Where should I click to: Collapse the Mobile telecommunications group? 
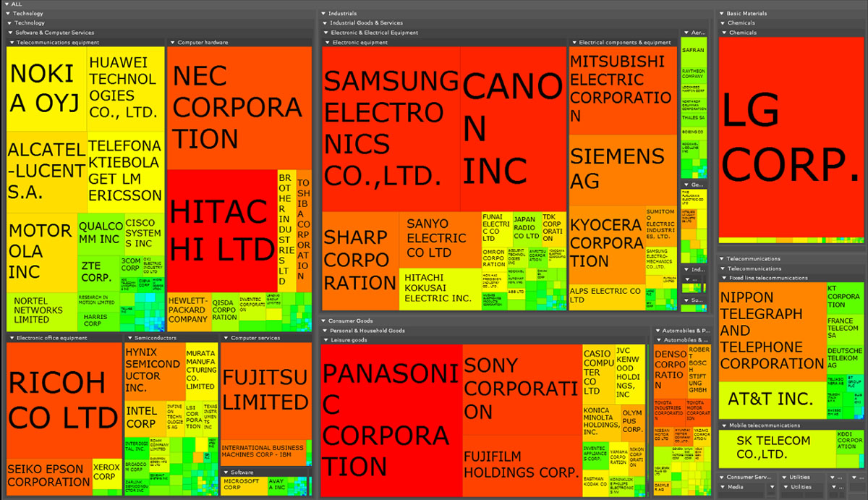[725, 425]
